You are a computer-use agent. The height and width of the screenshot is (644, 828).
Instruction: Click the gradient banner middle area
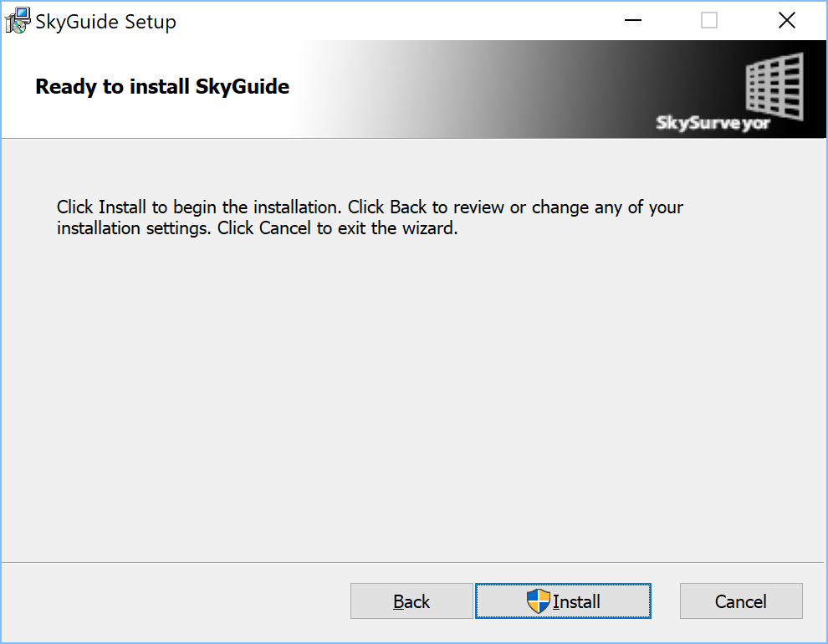(475, 89)
